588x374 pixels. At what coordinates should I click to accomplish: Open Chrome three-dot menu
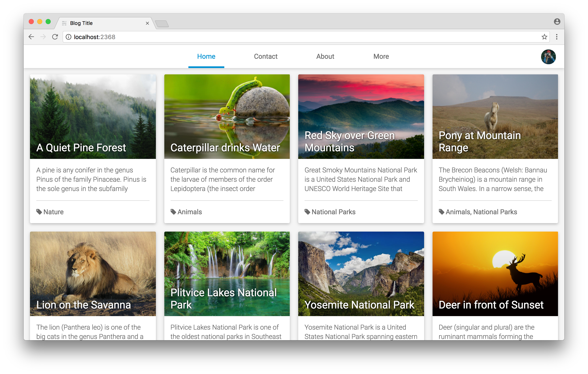tap(557, 37)
